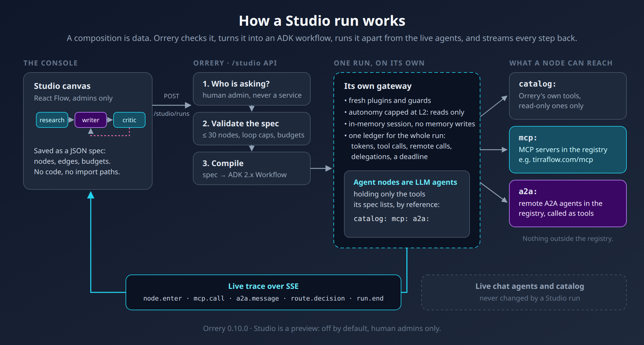This screenshot has height=345, width=644.
Task: Click 'ORRERY · /studio API' section label
Action: click(235, 63)
